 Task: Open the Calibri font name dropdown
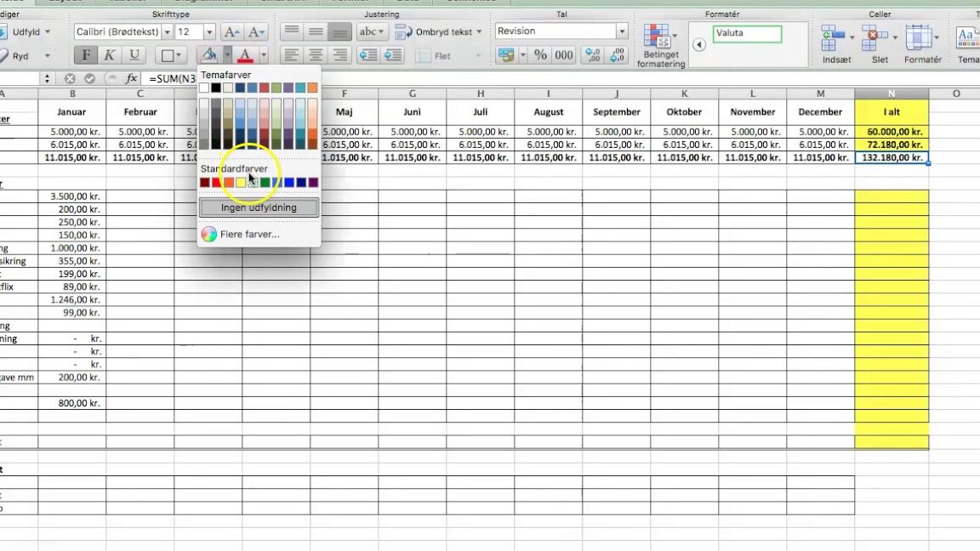tap(167, 31)
